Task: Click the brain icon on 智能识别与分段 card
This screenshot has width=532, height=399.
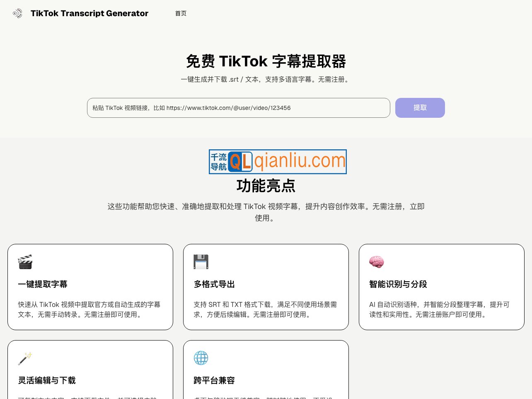Action: click(x=377, y=262)
